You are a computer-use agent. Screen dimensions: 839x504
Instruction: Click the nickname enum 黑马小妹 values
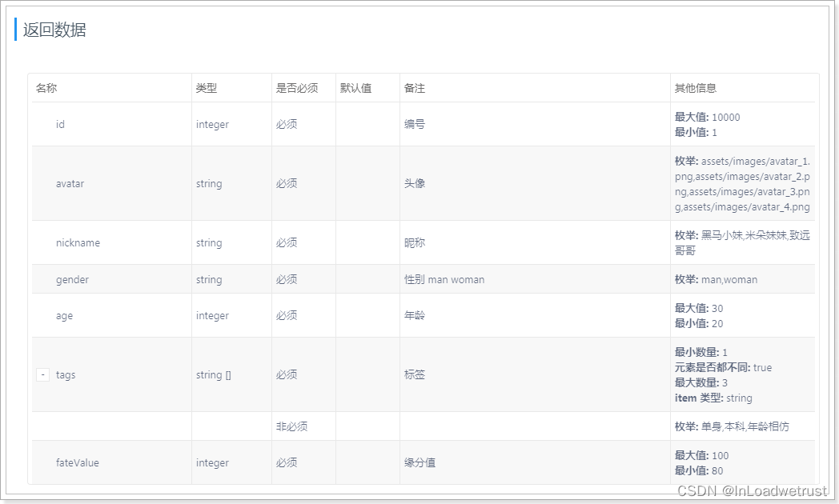pos(743,242)
